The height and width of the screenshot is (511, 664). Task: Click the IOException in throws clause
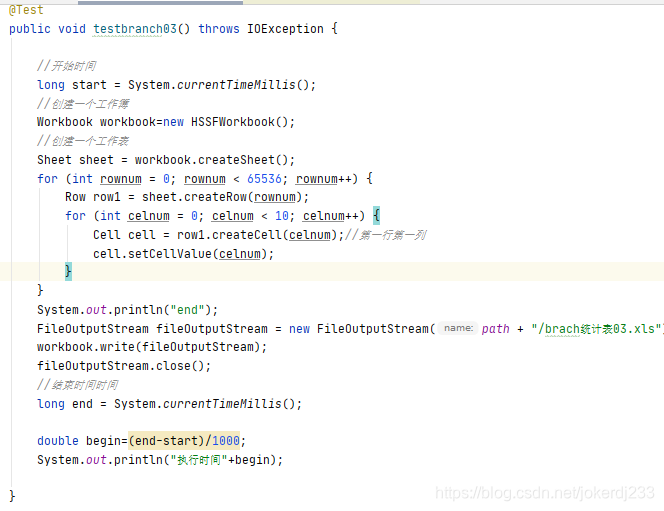(285, 29)
